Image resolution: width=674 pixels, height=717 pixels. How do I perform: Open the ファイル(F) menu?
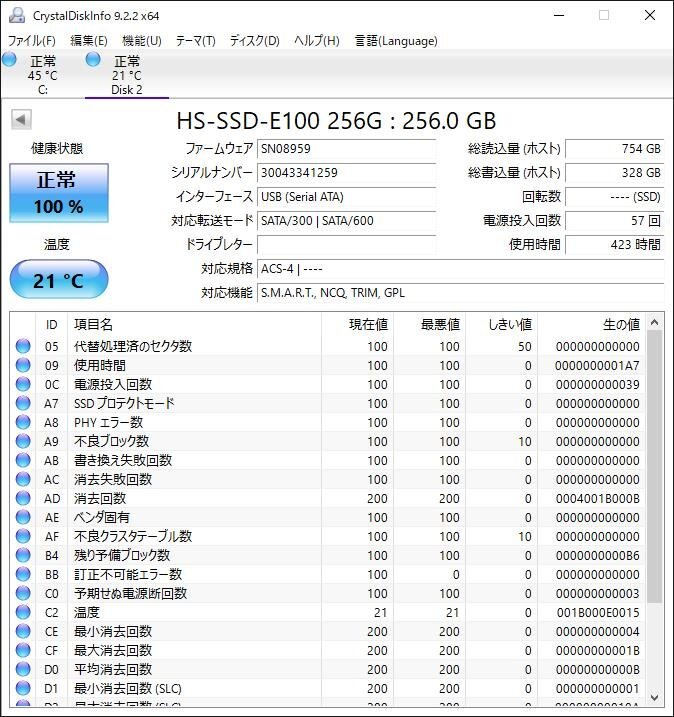32,41
